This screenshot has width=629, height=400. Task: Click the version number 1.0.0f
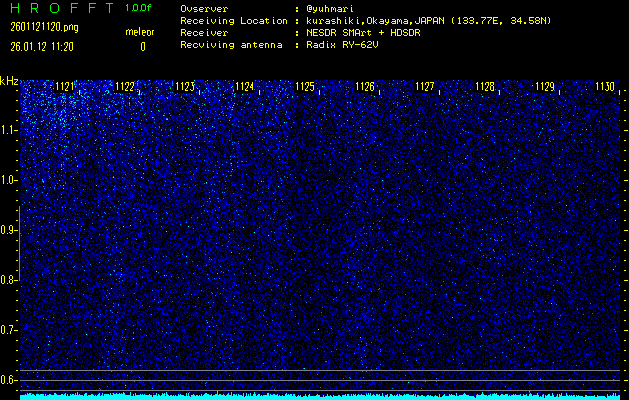139,8
